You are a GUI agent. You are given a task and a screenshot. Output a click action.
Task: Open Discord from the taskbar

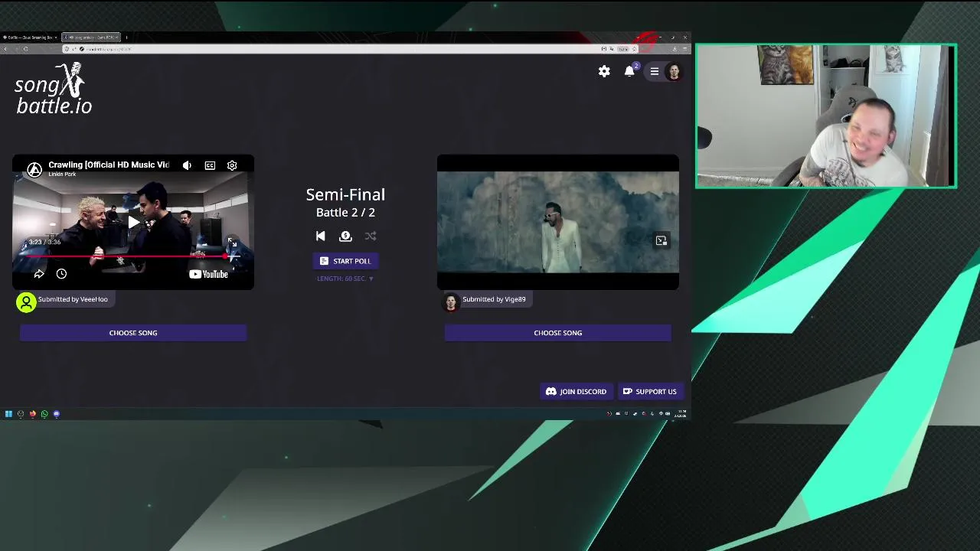[x=57, y=414]
